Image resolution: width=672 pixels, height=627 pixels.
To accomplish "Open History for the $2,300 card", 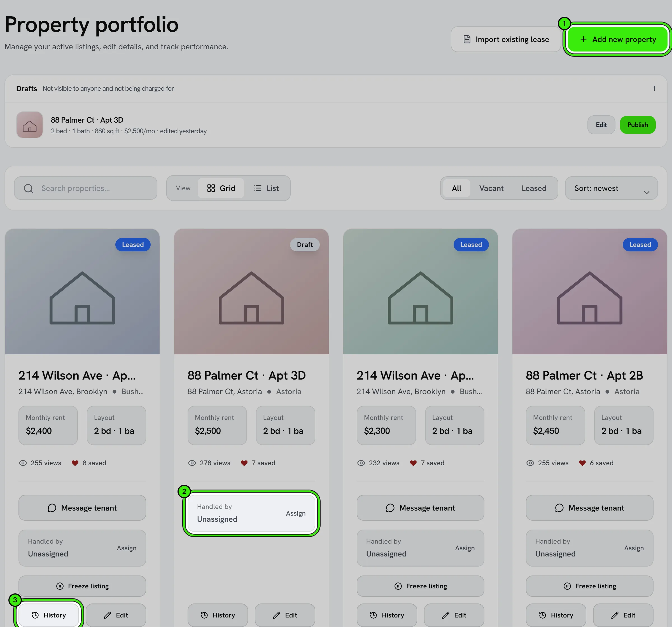I will click(387, 615).
